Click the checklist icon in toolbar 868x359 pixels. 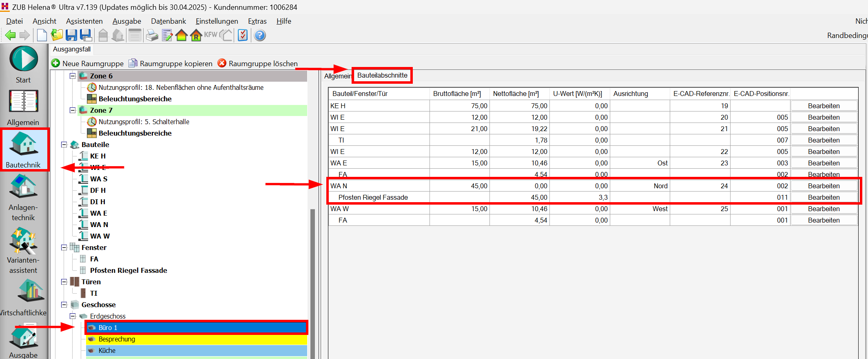click(243, 36)
